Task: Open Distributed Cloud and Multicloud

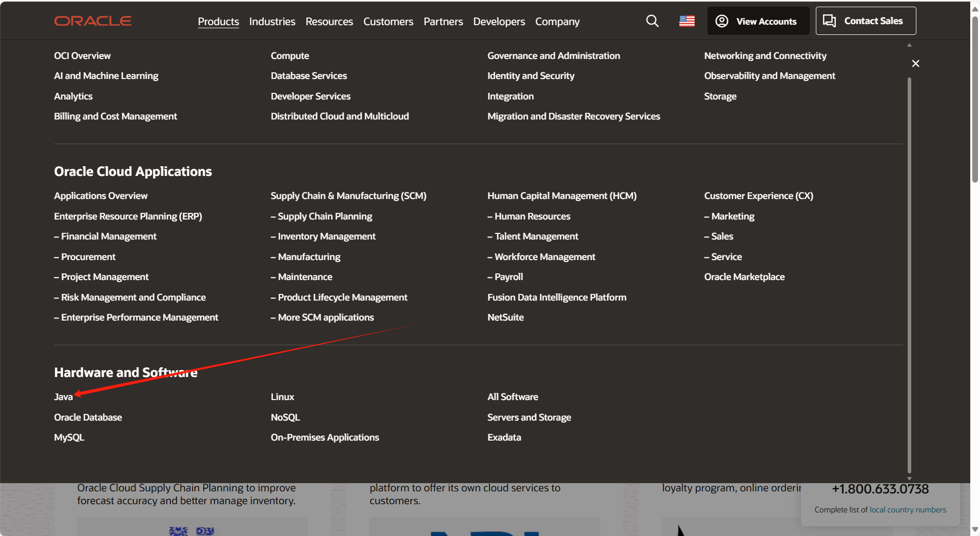Action: (x=340, y=116)
